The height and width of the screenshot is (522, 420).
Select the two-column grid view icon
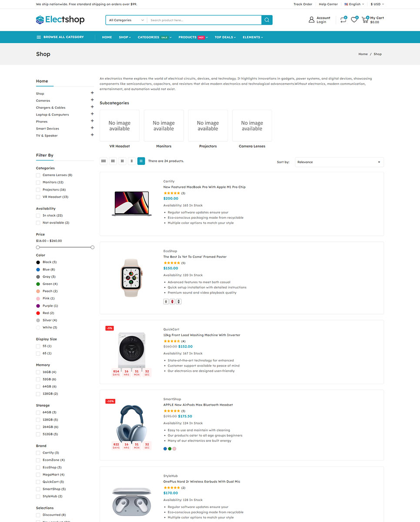[131, 161]
